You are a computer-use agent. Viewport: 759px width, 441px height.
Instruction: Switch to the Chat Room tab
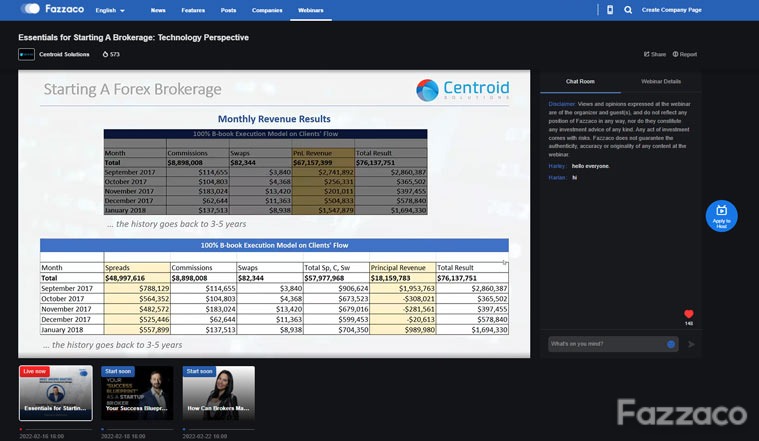(580, 81)
